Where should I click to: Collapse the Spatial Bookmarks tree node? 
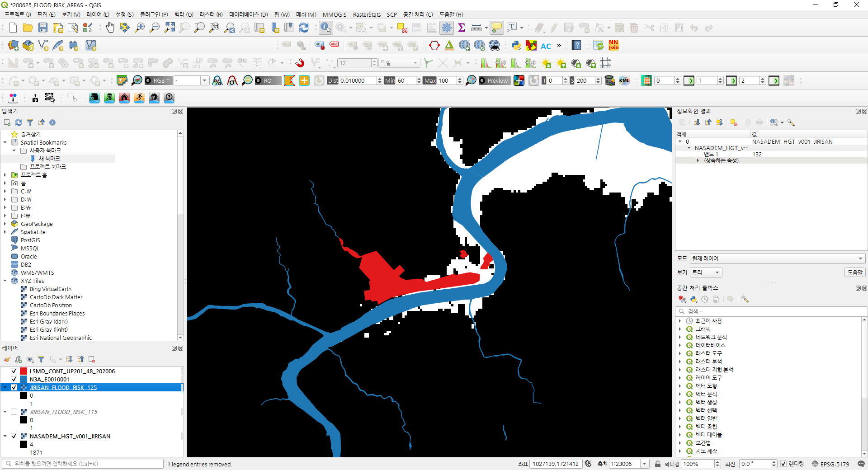(5, 142)
